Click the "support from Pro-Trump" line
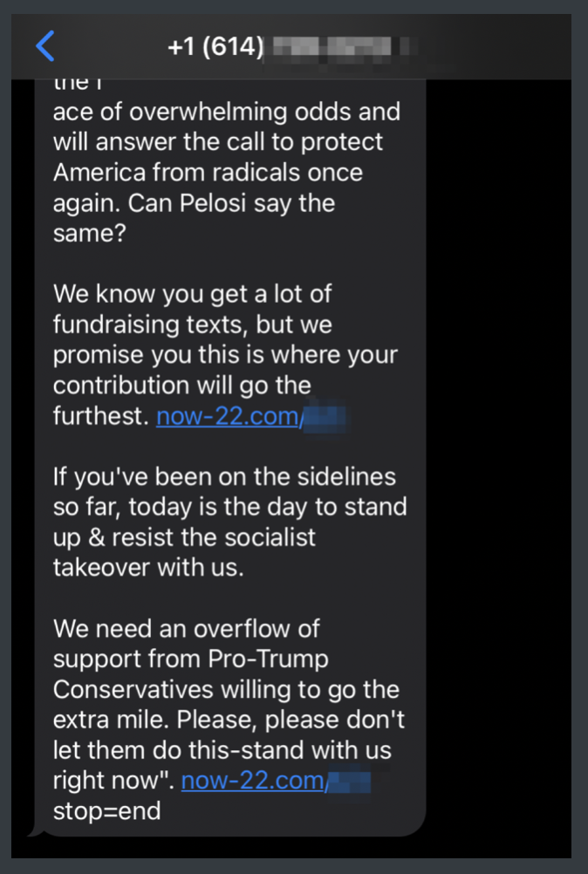This screenshot has height=874, width=588. pyautogui.click(x=190, y=659)
